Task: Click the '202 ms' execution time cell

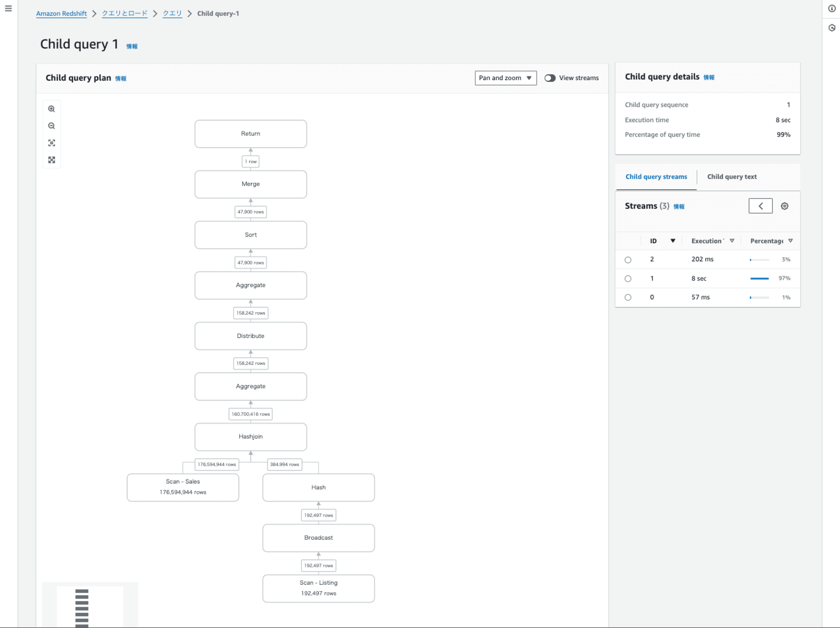Action: (702, 259)
